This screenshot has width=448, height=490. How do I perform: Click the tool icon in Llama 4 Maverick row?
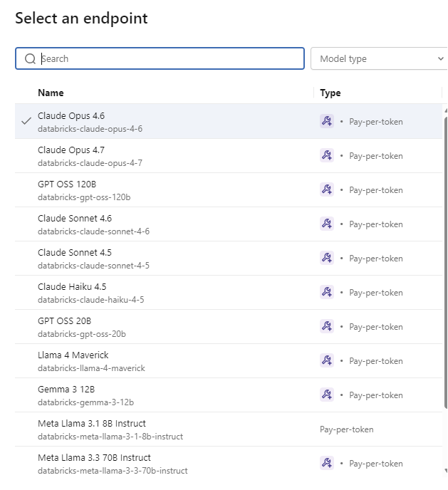pos(327,360)
